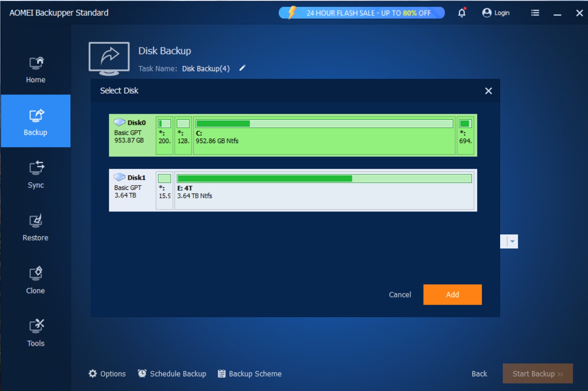Screen dimensions: 588x391
Task: Open Options gear settings
Action: pos(107,374)
